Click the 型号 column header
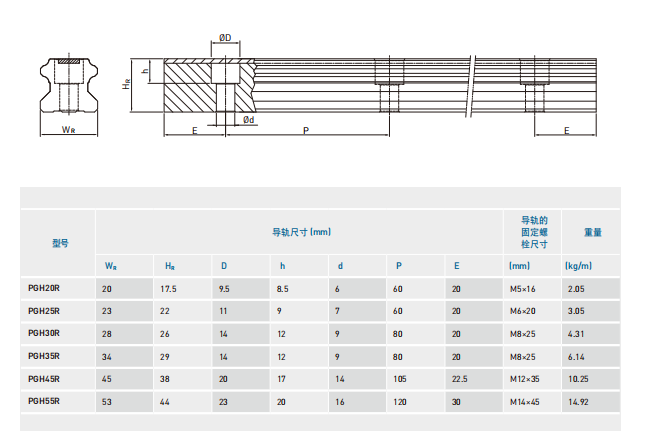Image resolution: width=648 pixels, height=444 pixels. click(60, 243)
